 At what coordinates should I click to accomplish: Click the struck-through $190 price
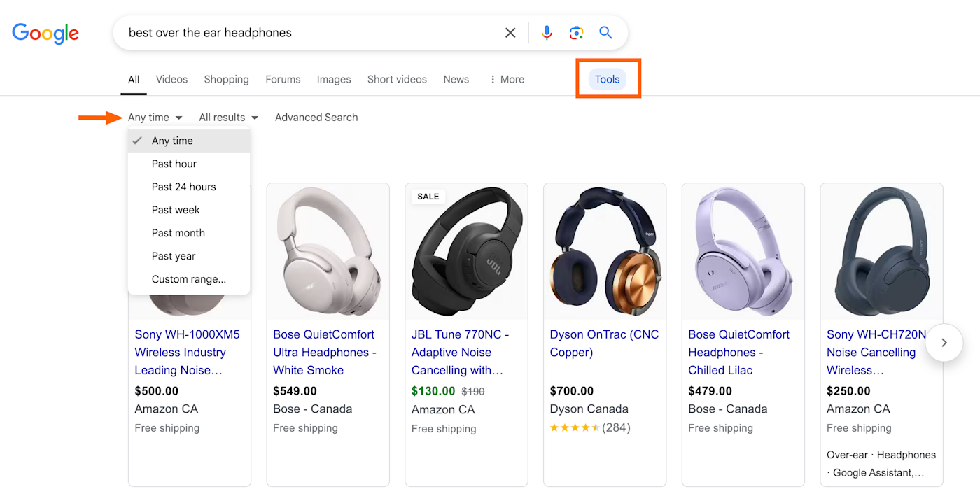click(473, 392)
